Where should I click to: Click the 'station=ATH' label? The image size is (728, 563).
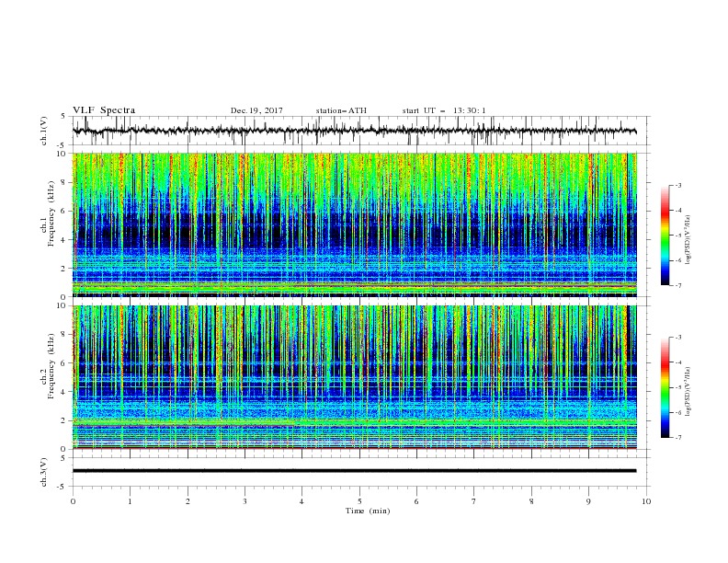pyautogui.click(x=341, y=110)
